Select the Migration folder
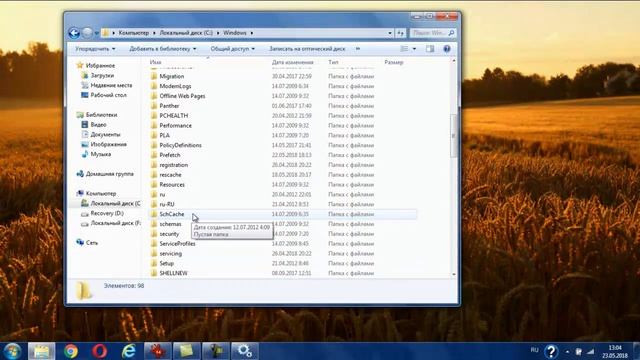This screenshot has width=640, height=360. click(x=171, y=76)
